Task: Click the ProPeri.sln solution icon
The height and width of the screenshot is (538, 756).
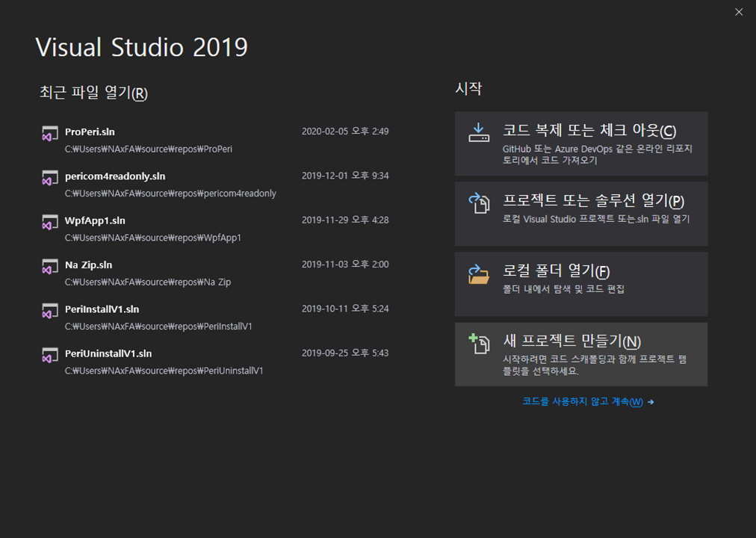Action: 49,134
